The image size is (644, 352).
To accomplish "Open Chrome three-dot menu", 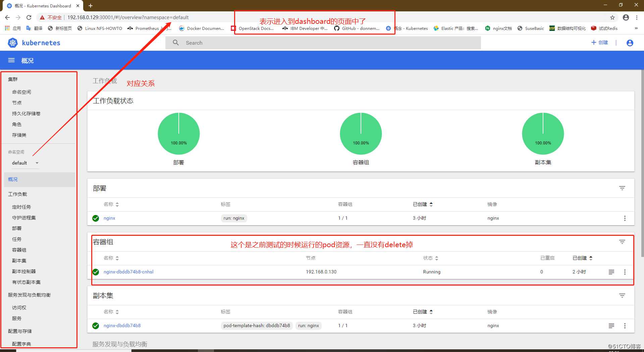I will tap(637, 17).
